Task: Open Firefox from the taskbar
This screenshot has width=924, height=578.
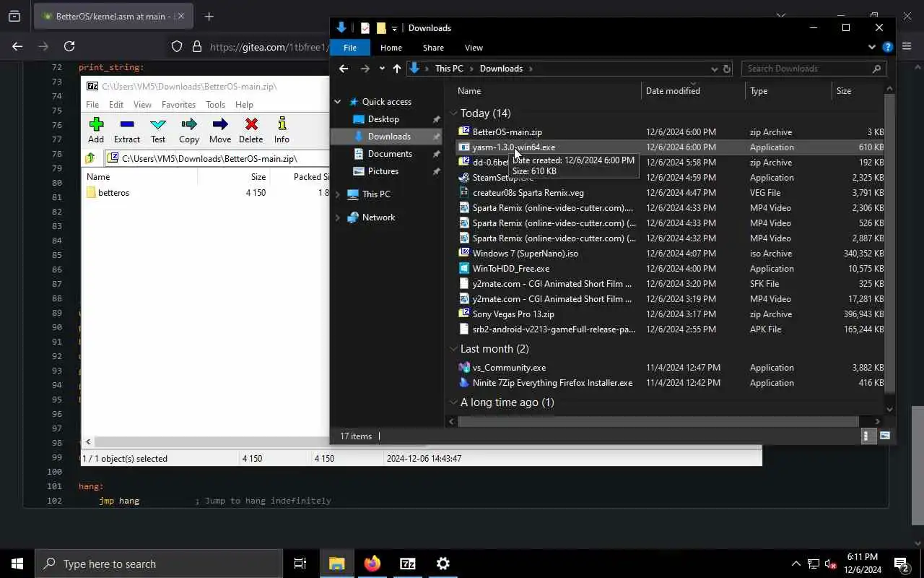Action: (372, 564)
